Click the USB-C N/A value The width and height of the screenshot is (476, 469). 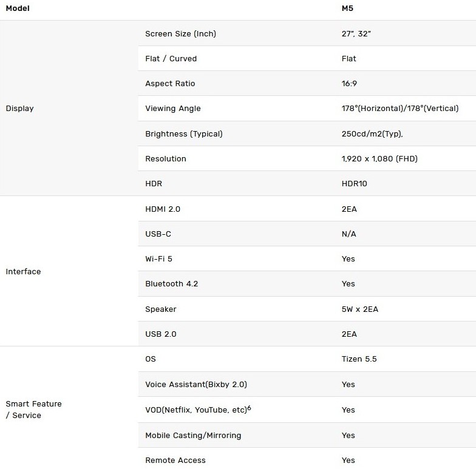(x=348, y=234)
